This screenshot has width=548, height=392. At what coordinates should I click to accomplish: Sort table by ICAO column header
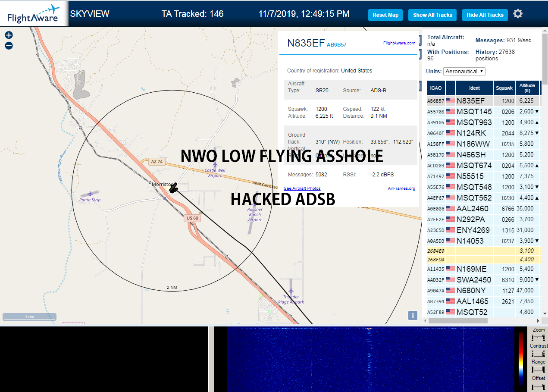[436, 88]
